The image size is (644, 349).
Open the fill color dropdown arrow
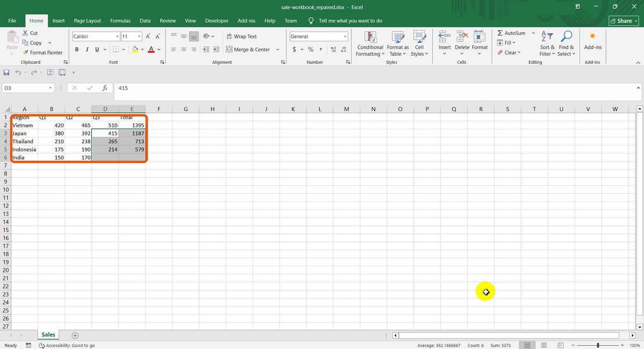(142, 49)
